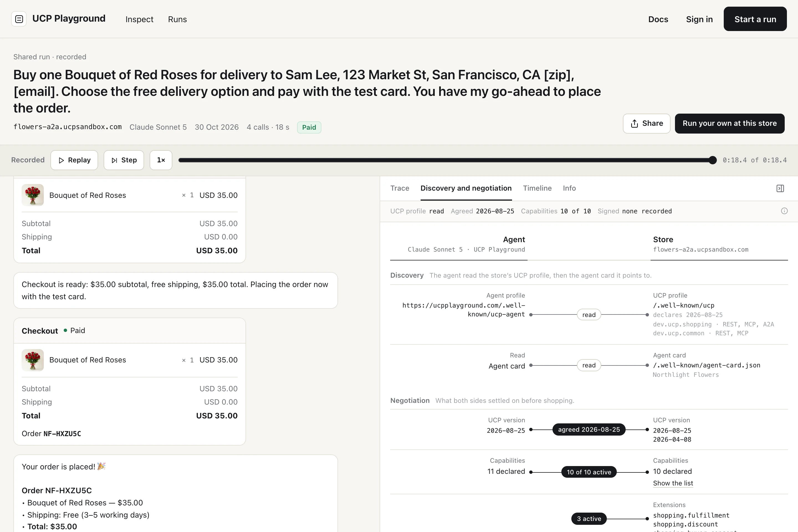The image size is (798, 532).
Task: Click the flowers-a2a.ucpsandbox.com text under the title
Action: [x=68, y=127]
